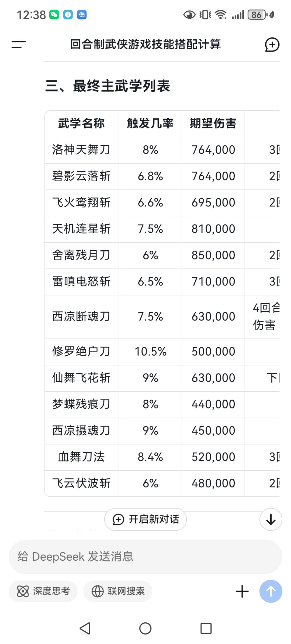Viewport: 291px width, 644px height.
Task: Toggle 联网搜索 web search mode
Action: [118, 591]
